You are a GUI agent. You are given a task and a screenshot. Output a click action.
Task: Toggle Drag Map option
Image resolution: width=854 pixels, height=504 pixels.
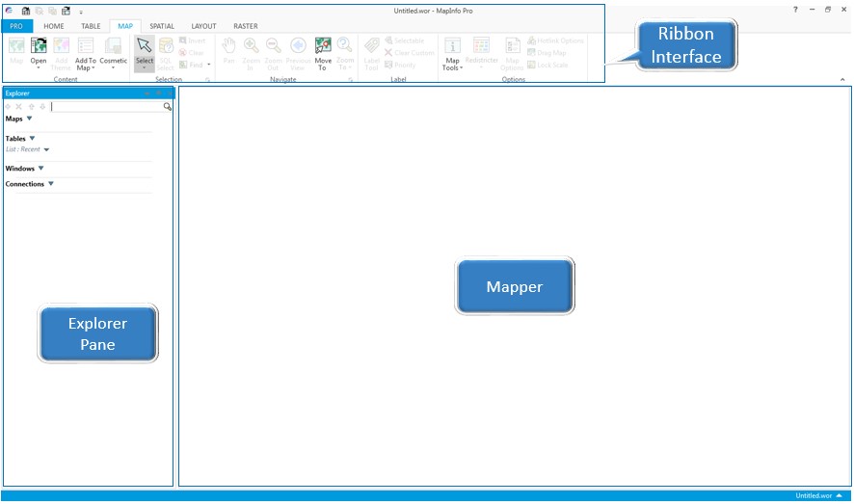click(x=547, y=53)
